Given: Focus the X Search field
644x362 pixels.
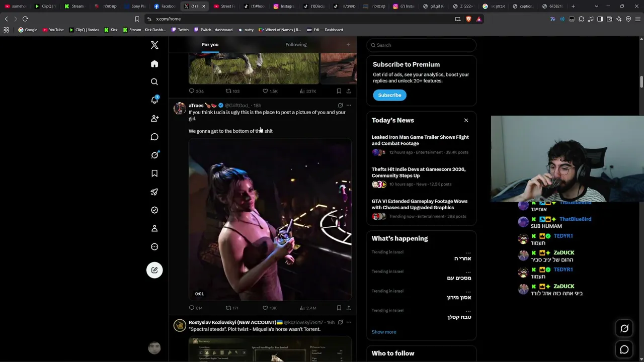Looking at the screenshot, I should 422,45.
